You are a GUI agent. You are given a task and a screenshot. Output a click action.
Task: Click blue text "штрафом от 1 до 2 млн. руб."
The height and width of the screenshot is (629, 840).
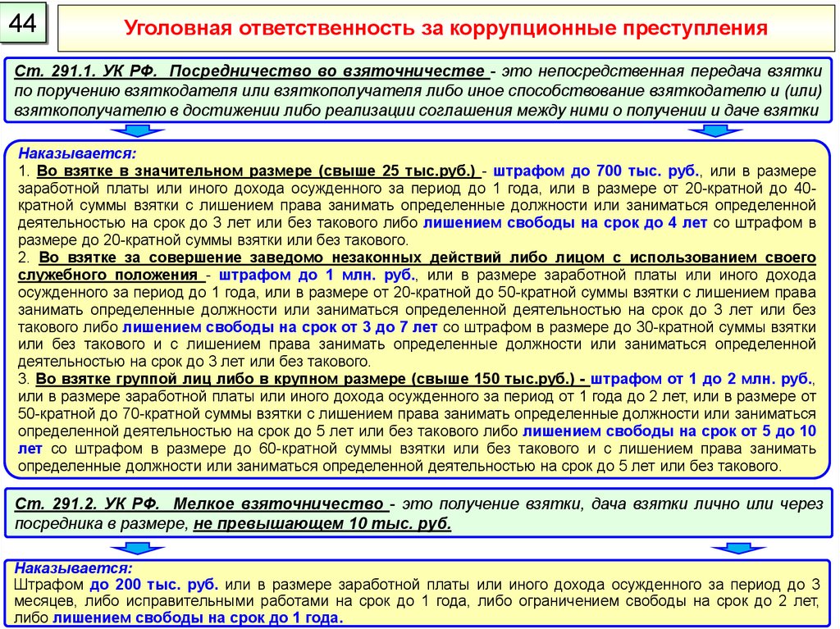click(x=701, y=379)
